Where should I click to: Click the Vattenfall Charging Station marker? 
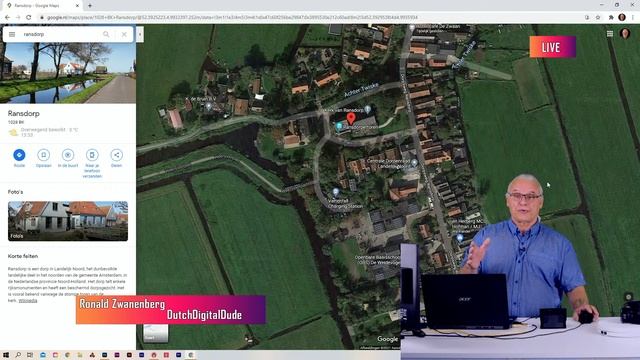tap(336, 191)
